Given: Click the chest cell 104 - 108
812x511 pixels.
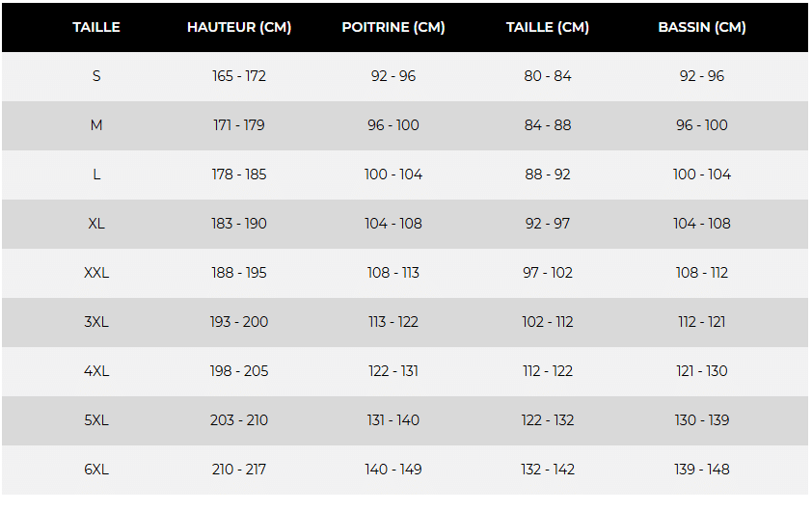Looking at the screenshot, I should (x=393, y=224).
